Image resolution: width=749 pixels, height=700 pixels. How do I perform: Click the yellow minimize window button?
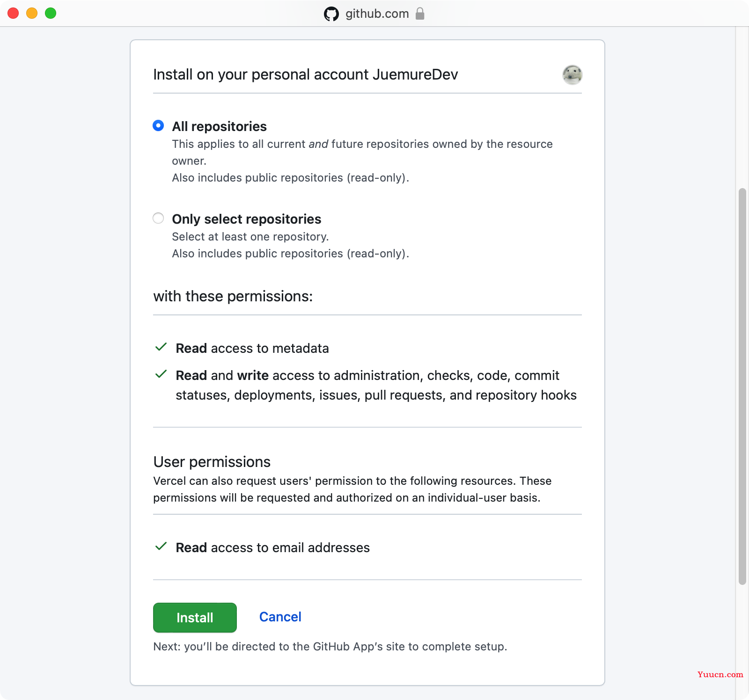(32, 13)
